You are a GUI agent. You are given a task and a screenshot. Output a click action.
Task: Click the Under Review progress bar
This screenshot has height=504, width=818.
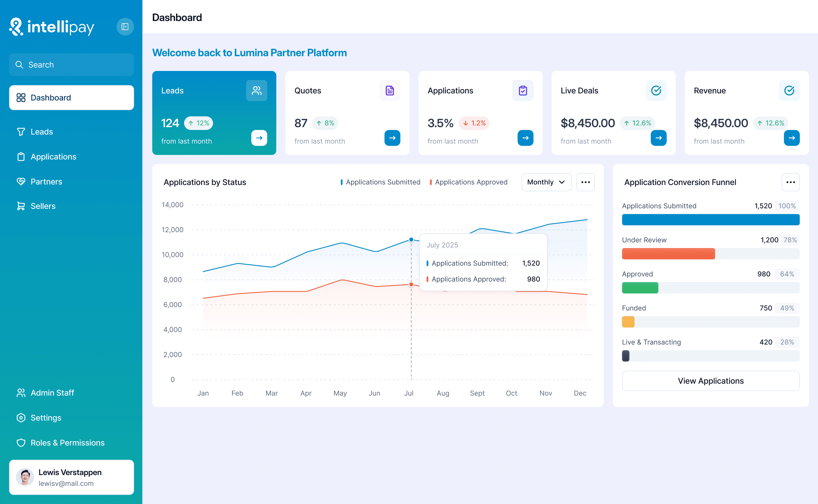click(x=710, y=253)
